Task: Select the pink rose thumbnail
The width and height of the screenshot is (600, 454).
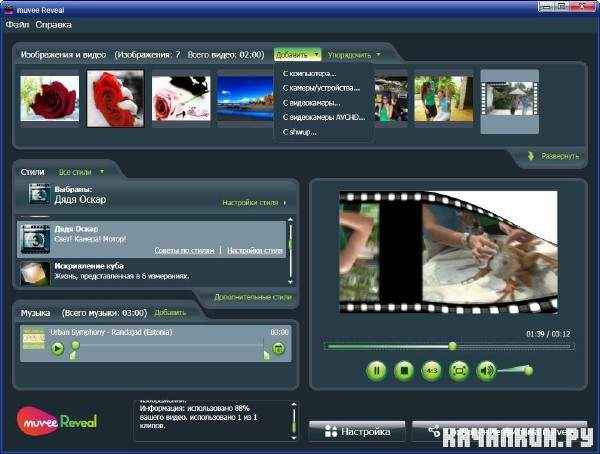Action: coord(181,98)
